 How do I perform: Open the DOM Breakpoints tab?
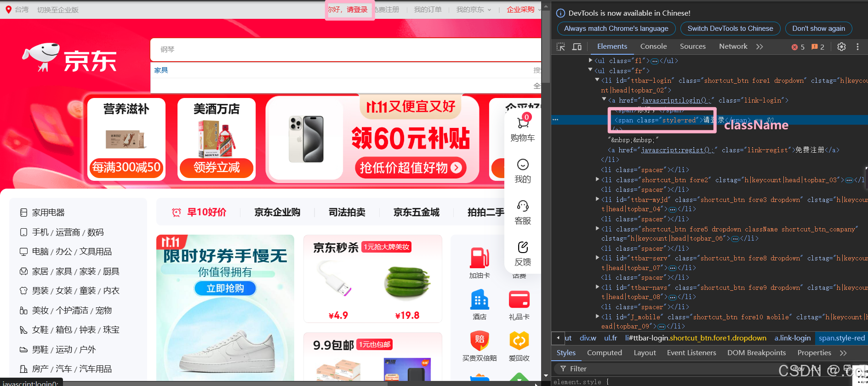756,353
